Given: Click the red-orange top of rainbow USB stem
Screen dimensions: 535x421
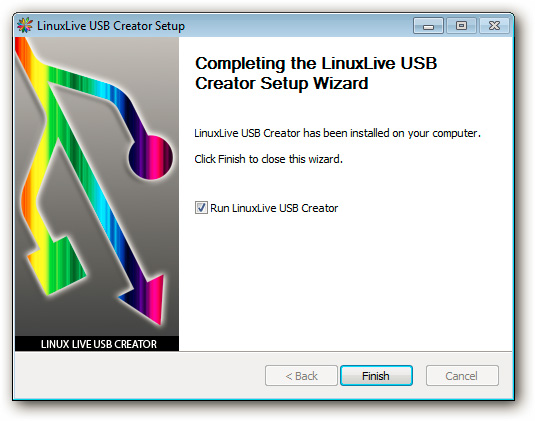Looking at the screenshot, I should tap(22, 49).
